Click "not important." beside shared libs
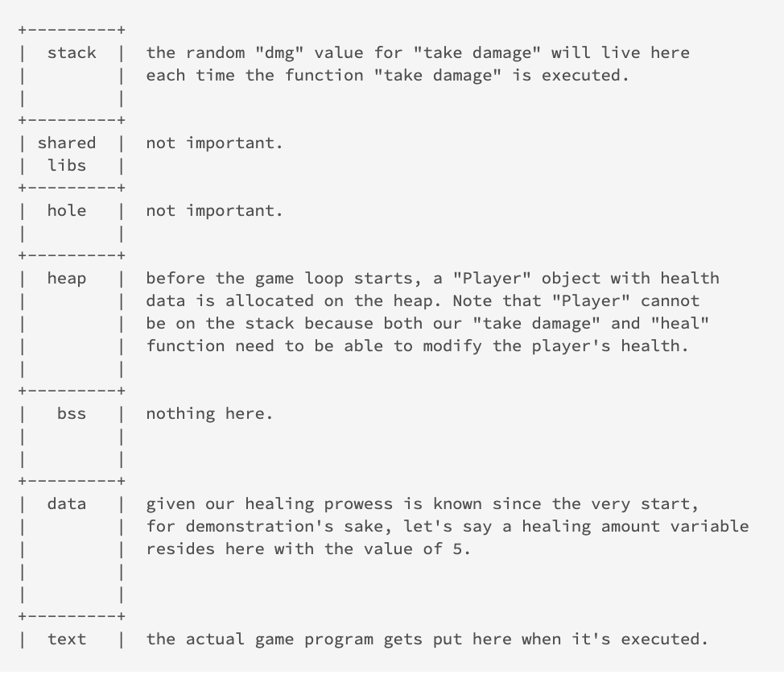784x675 pixels. click(214, 143)
